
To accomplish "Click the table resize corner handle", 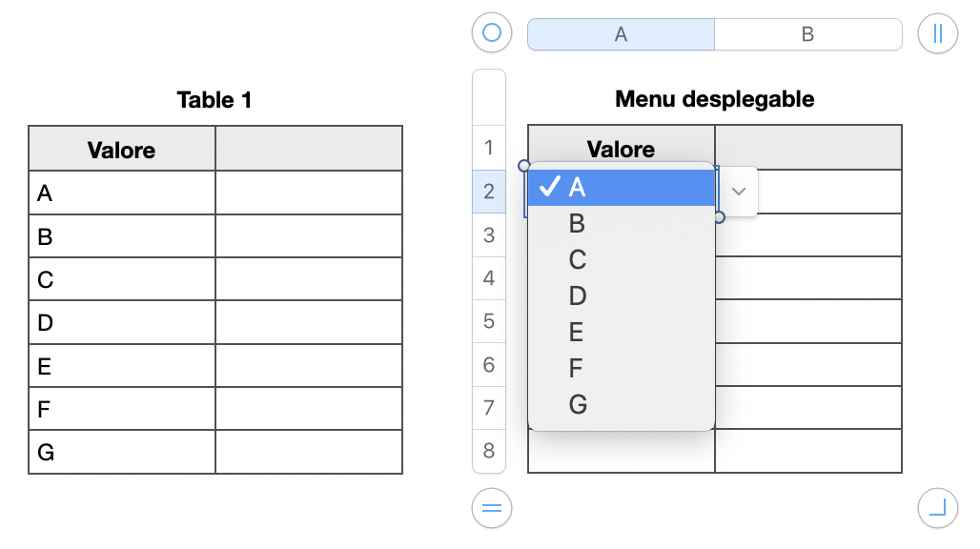I will tap(937, 507).
